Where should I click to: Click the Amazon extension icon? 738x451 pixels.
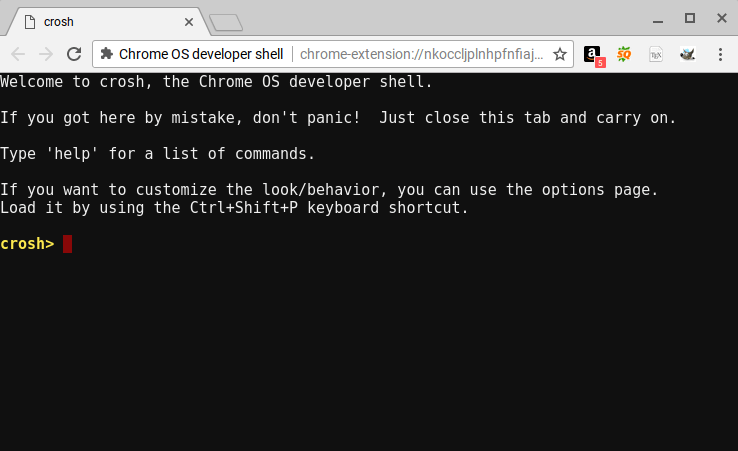click(593, 55)
